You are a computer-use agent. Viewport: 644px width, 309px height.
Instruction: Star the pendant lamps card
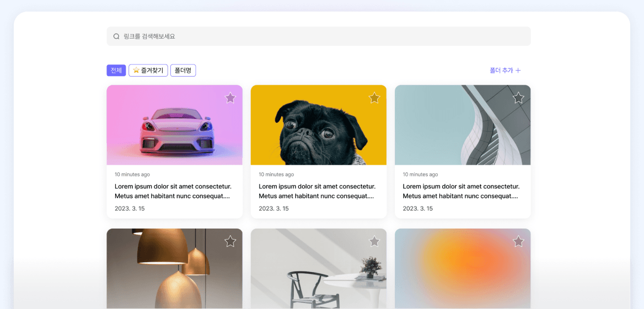(230, 241)
